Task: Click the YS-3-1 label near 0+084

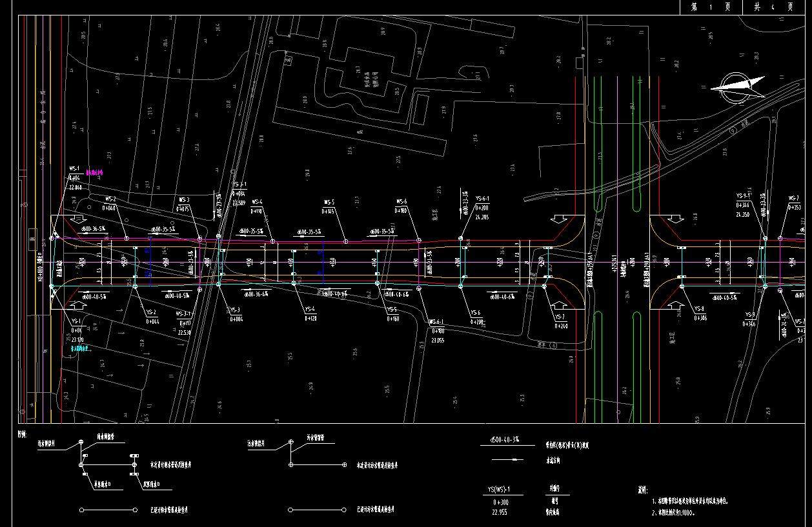Action: 239,184
